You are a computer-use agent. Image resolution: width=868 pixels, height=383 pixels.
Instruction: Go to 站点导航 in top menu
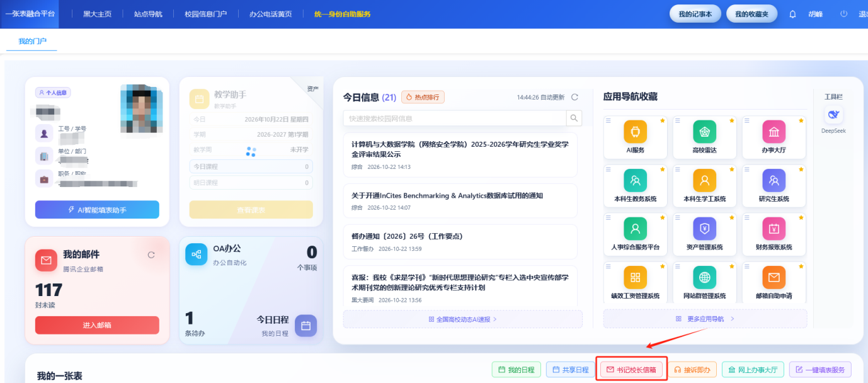148,14
